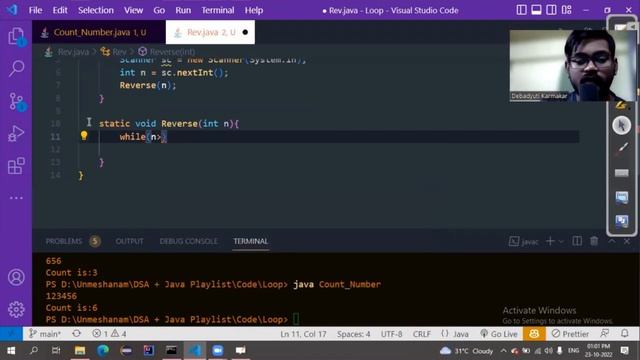Open the Selection menu
This screenshot has height=360, width=640.
[96, 10]
